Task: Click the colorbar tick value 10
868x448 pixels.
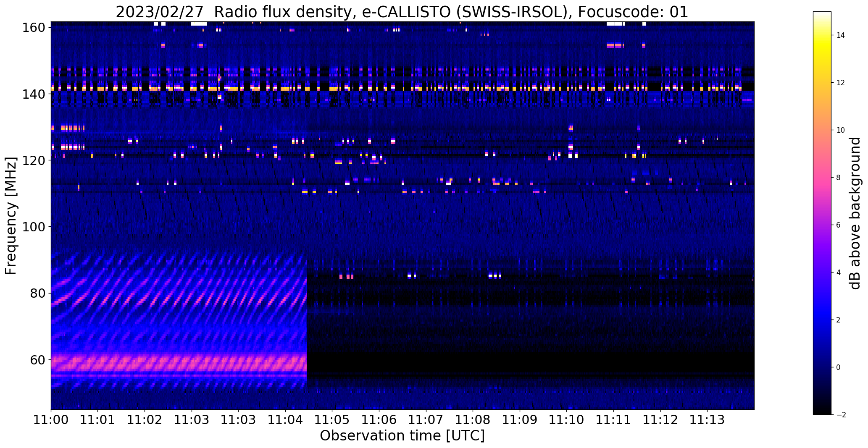Action: coord(841,130)
